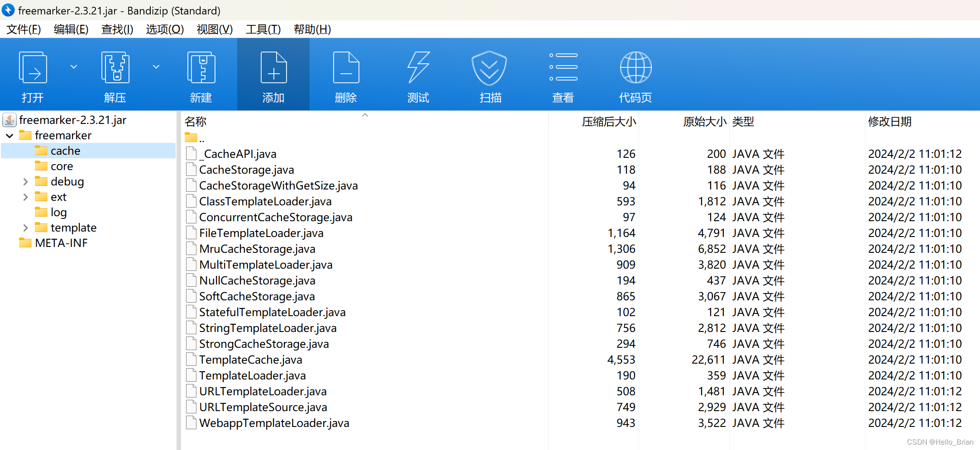Open the 文件(F) menu
The width and height of the screenshot is (980, 450).
(24, 29)
